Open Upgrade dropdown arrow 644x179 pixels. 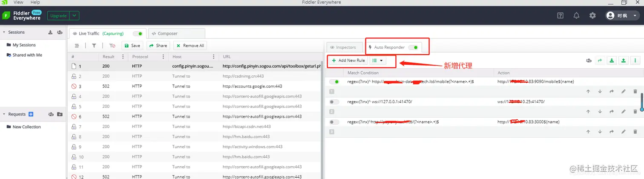75,16
